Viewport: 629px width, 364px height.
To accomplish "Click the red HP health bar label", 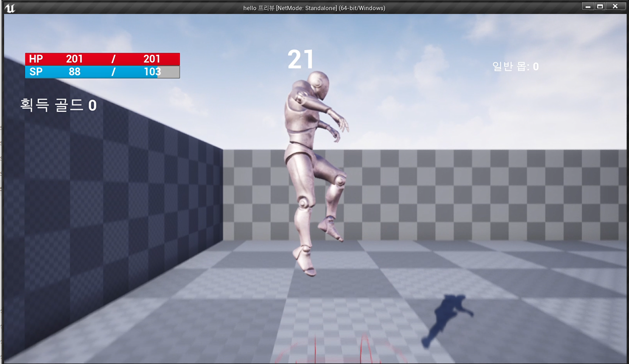I will click(x=36, y=59).
